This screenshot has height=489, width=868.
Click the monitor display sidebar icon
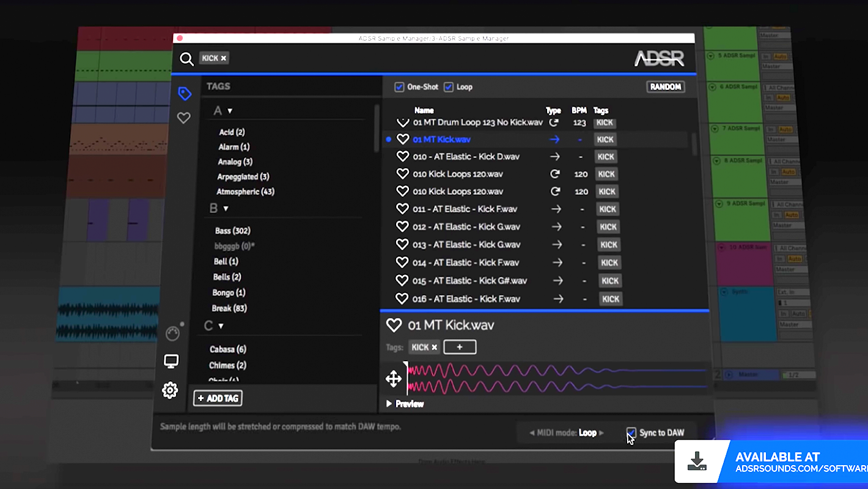pyautogui.click(x=171, y=361)
